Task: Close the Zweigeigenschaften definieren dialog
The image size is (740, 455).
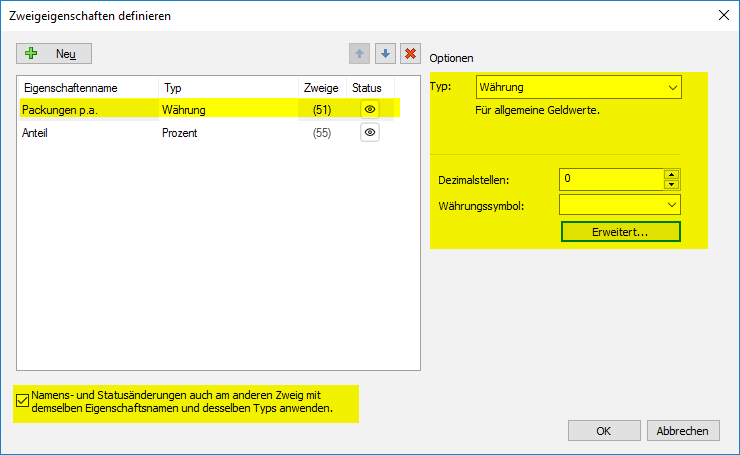Action: (722, 15)
